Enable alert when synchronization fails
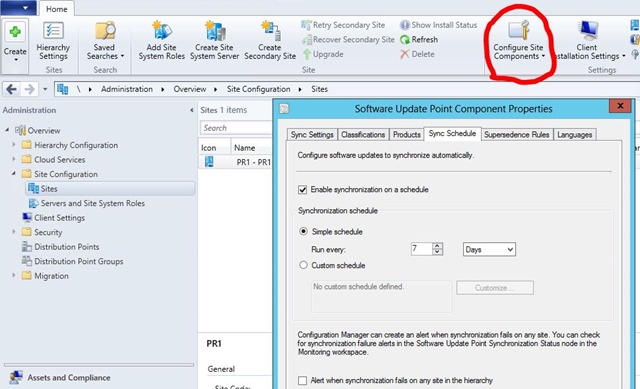The image size is (640, 389). pyautogui.click(x=302, y=380)
